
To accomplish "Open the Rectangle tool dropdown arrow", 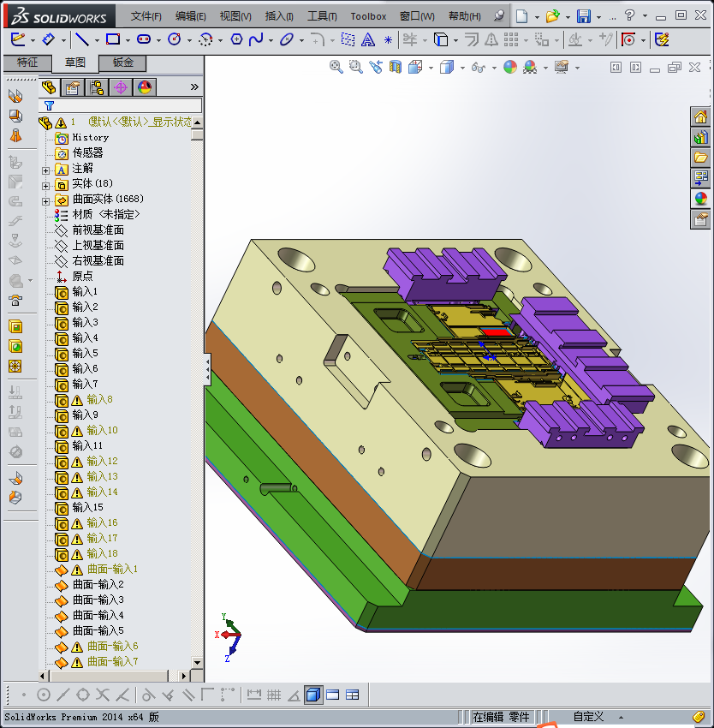I will [x=128, y=40].
